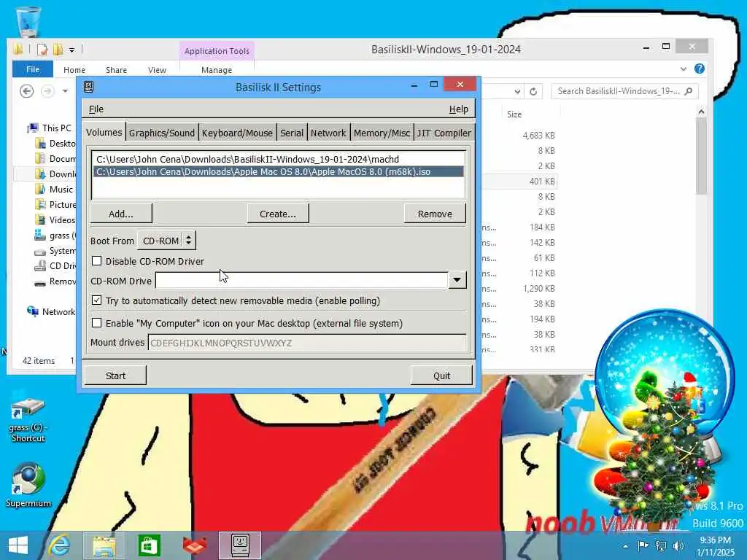747x560 pixels.
Task: Switch to Memory/Misc tab
Action: 382,133
